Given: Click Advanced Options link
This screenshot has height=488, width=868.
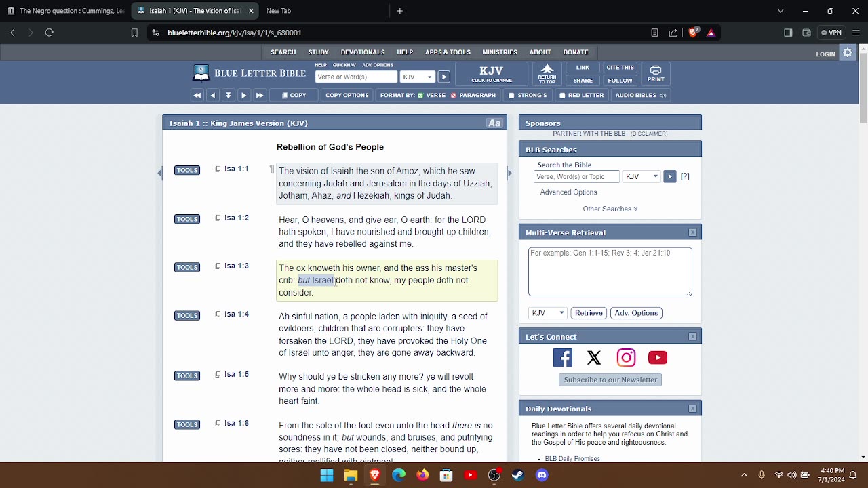Looking at the screenshot, I should coord(568,192).
